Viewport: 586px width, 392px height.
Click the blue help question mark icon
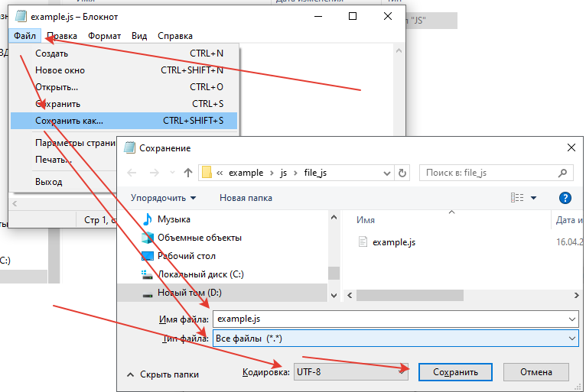coord(565,198)
